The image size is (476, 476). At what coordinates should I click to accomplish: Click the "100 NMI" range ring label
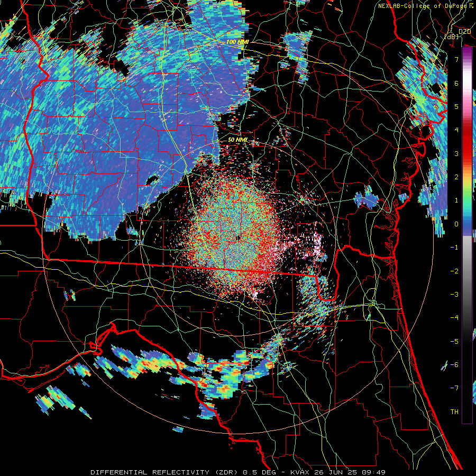(x=237, y=42)
